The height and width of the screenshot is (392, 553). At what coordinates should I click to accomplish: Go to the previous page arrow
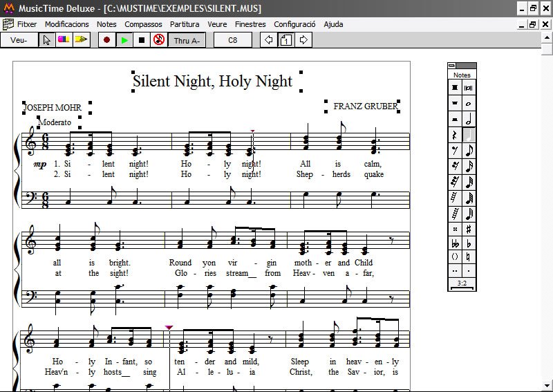[269, 40]
